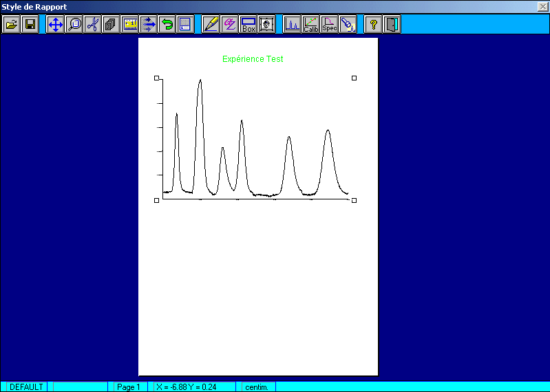The width and height of the screenshot is (550, 392).
Task: Grab the bottom-left handle of the chromatogram
Action: [157, 200]
